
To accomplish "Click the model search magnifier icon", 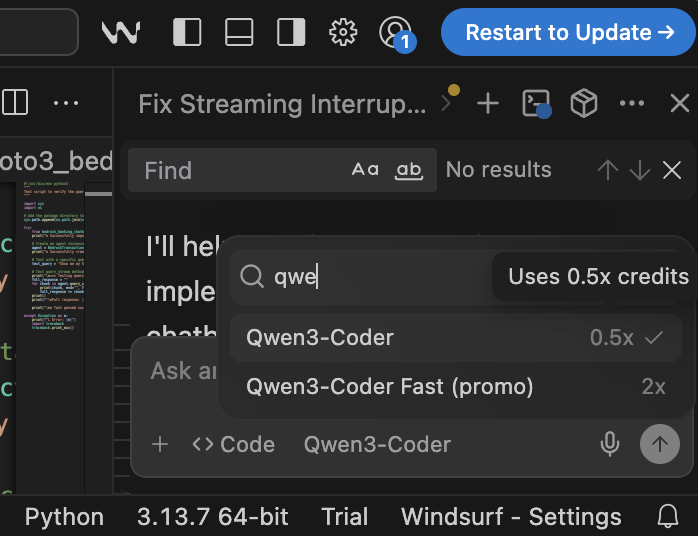I will point(252,276).
